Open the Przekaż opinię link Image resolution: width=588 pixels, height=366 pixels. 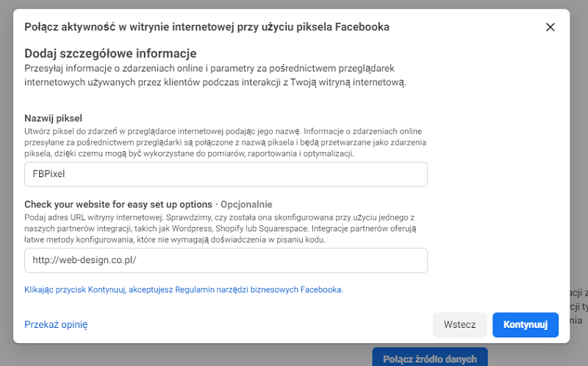click(x=56, y=324)
